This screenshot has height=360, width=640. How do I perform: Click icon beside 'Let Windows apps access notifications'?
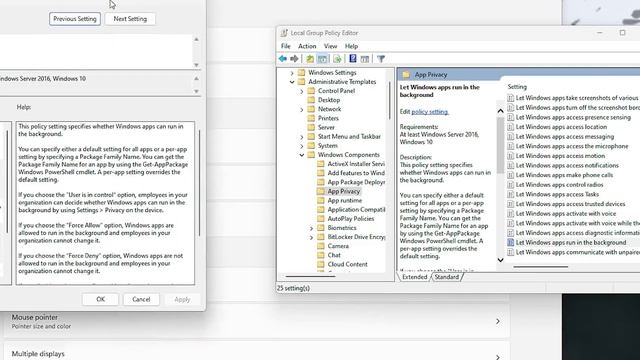(510, 165)
